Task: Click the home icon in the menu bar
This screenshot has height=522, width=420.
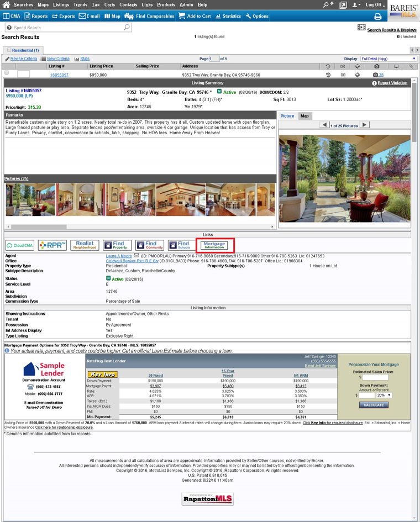Action: pos(7,5)
